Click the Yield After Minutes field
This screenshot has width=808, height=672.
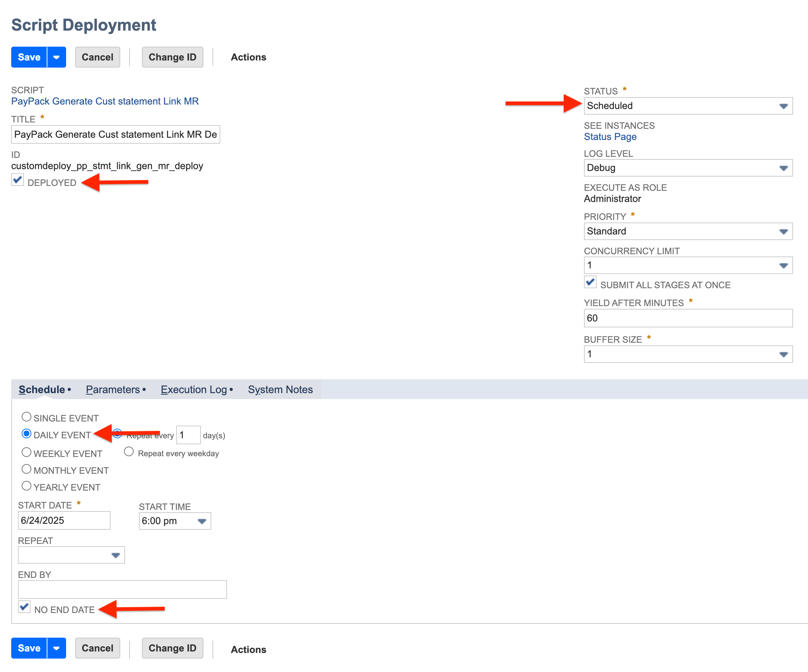coord(687,318)
